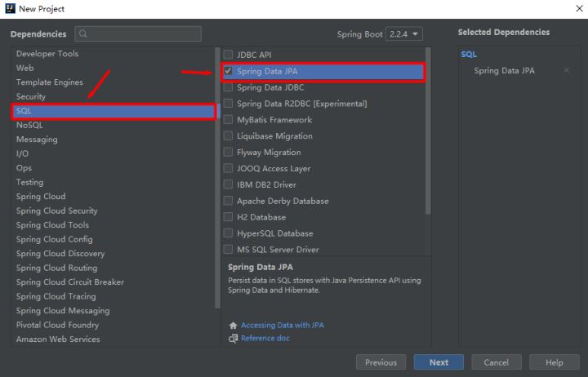Screen dimensions: 588x377
Task: Close the New Project dialog window
Action: pos(578,8)
